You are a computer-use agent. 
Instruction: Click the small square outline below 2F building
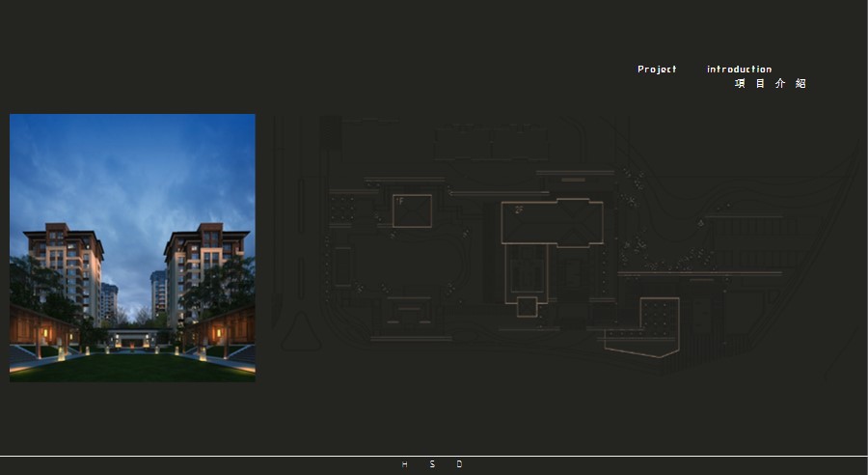[527, 307]
